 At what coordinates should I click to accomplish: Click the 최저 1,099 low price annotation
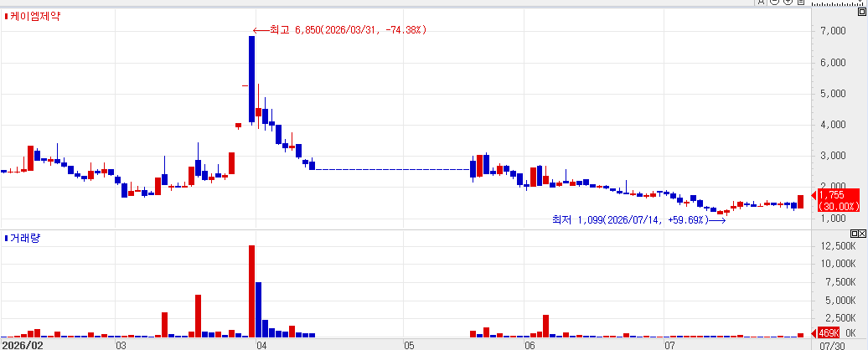[x=638, y=220]
